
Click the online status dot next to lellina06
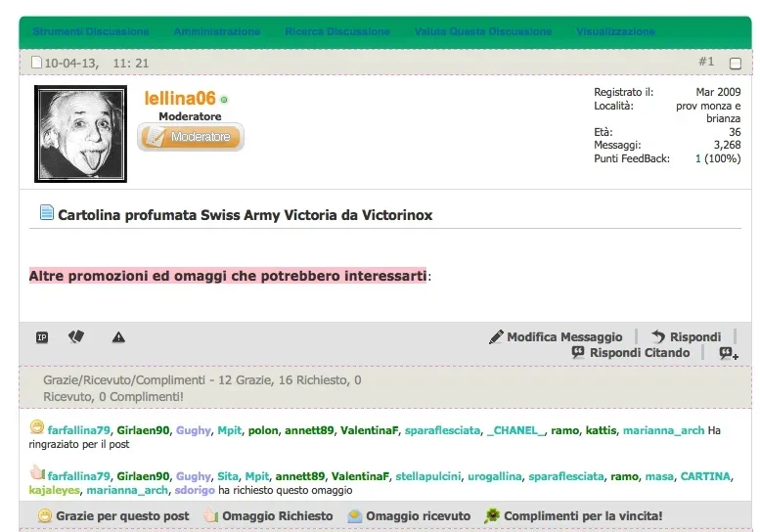(x=224, y=100)
